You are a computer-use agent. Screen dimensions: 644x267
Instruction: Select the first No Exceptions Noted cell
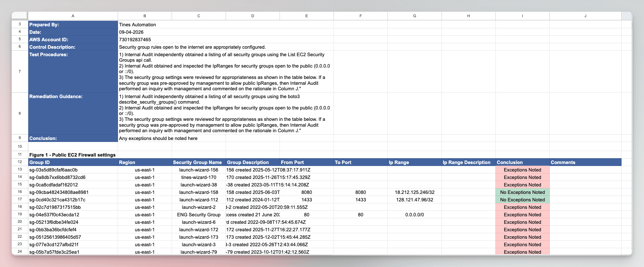[x=522, y=192]
